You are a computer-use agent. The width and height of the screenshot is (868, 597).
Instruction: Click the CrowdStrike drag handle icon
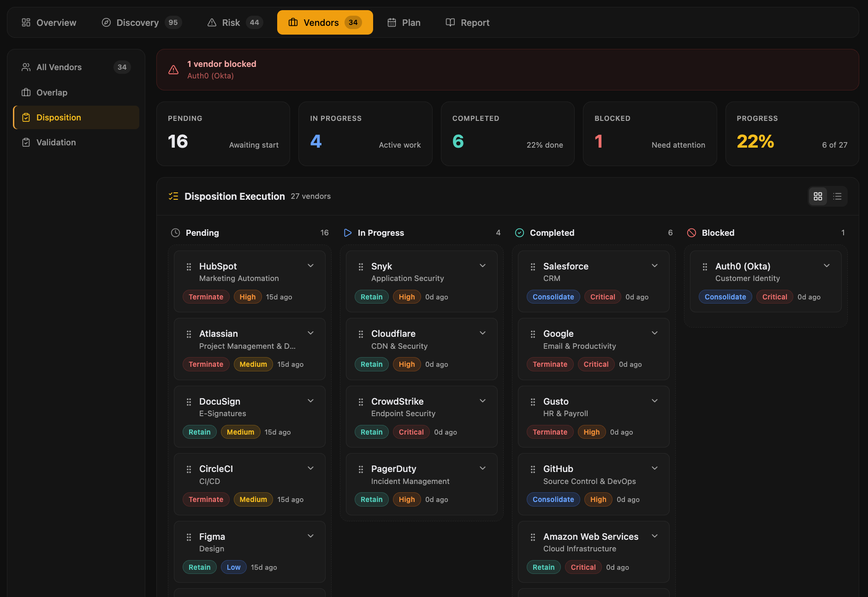click(x=361, y=402)
